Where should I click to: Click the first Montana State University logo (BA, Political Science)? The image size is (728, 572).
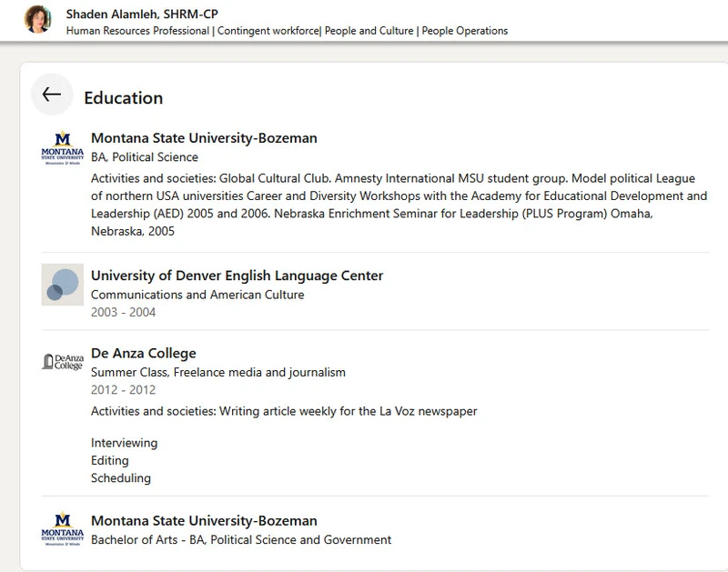(x=63, y=148)
